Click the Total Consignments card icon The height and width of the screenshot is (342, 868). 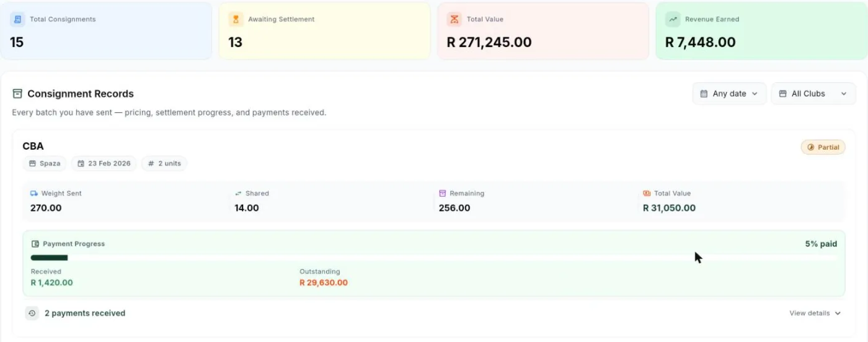17,19
